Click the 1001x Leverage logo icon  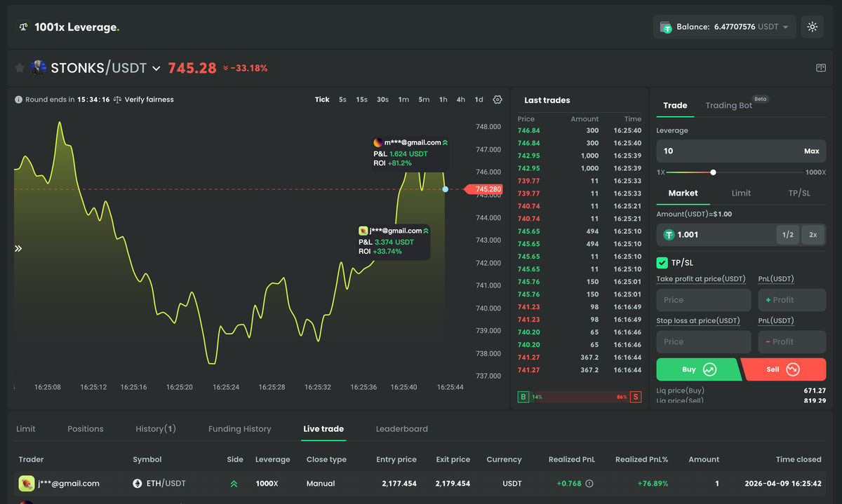[x=24, y=27]
